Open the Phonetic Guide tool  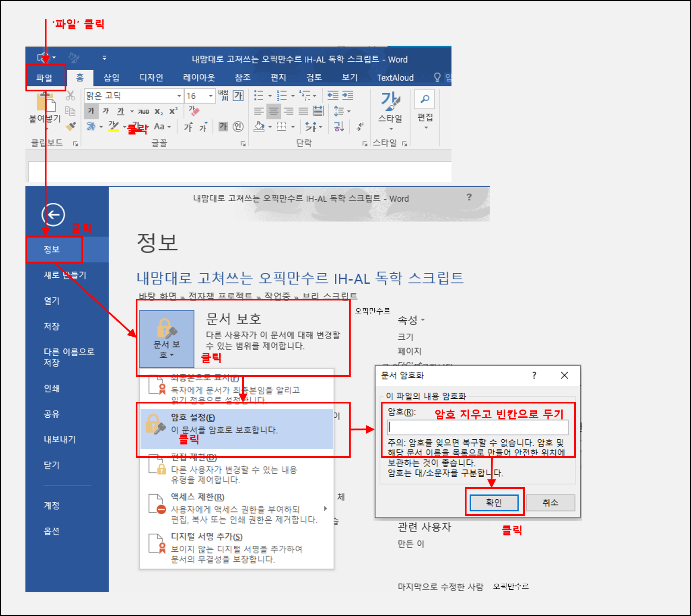point(223,96)
